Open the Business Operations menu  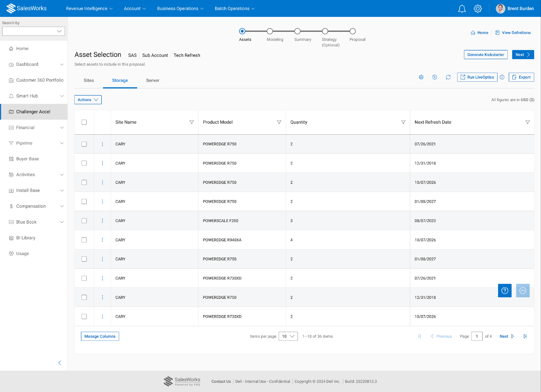180,9
